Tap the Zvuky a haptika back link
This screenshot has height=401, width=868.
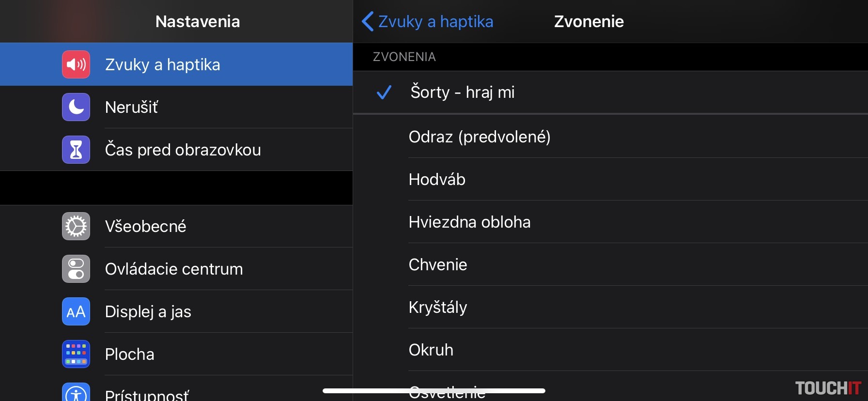[x=435, y=21]
